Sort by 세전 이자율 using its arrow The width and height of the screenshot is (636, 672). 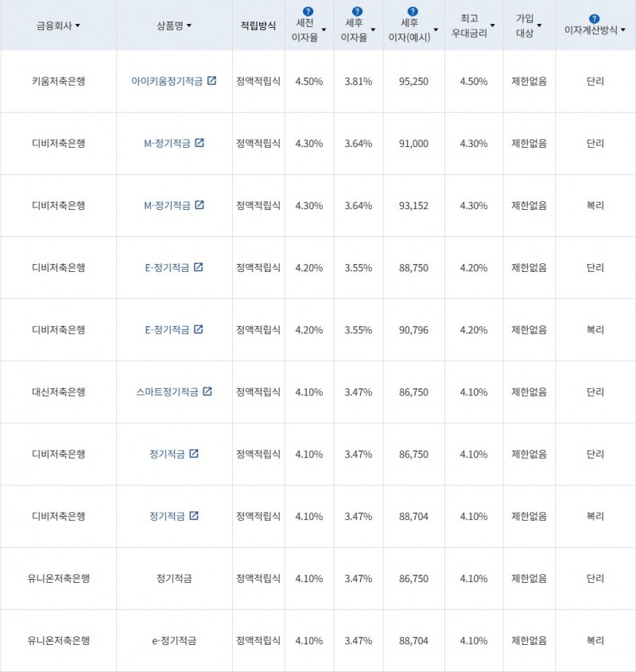coord(324,30)
